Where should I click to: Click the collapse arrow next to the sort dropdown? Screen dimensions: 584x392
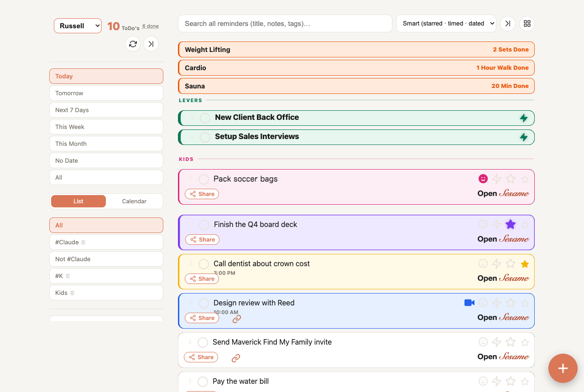coord(508,24)
